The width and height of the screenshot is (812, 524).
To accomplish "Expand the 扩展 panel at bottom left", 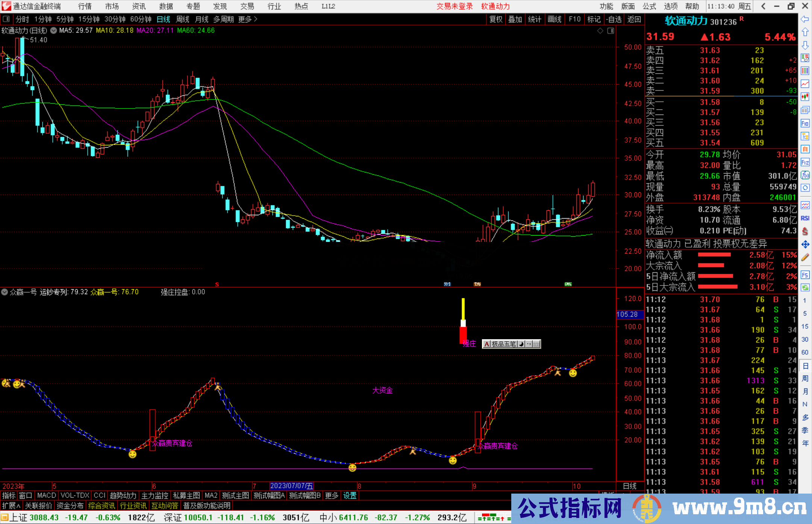I will click(11, 506).
